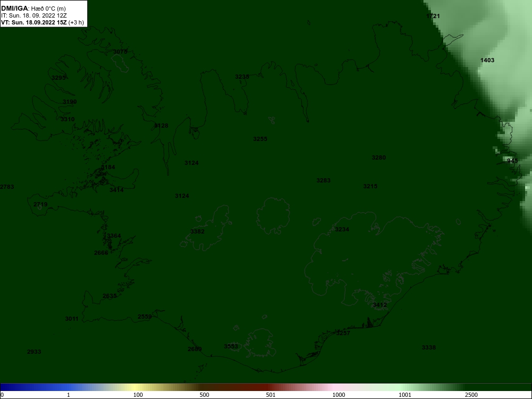Click the 3338 height value
Screen dimensions: 532x399
coord(428,347)
